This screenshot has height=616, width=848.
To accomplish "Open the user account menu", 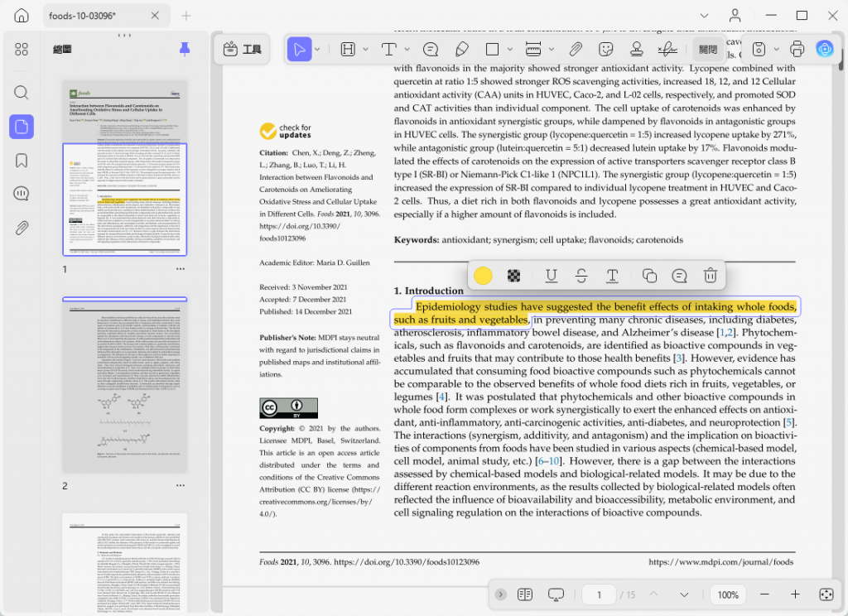I will [x=735, y=15].
